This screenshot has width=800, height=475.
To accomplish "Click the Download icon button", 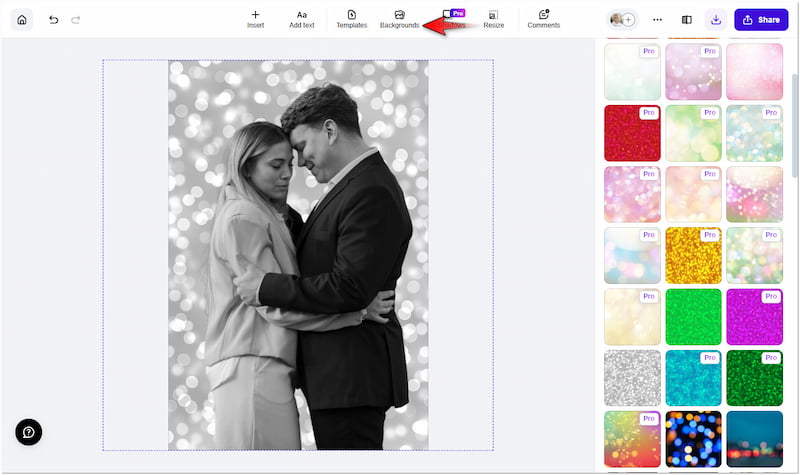I will pyautogui.click(x=716, y=19).
